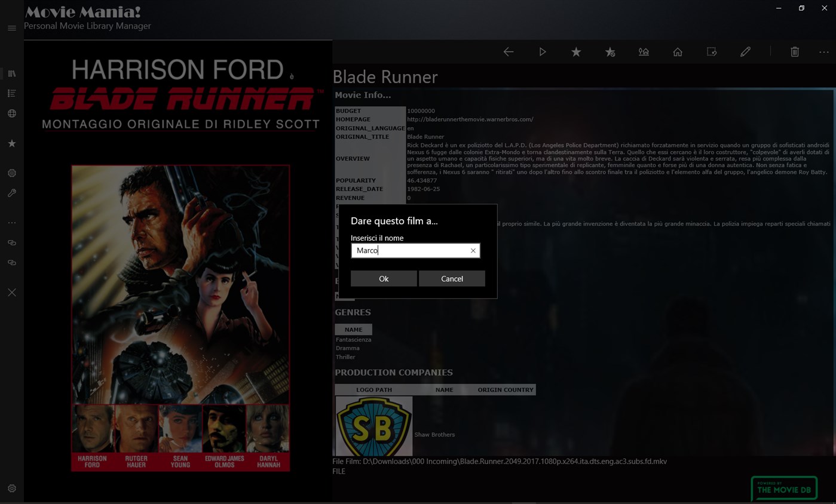Open the library books sidebar icon

click(x=12, y=73)
